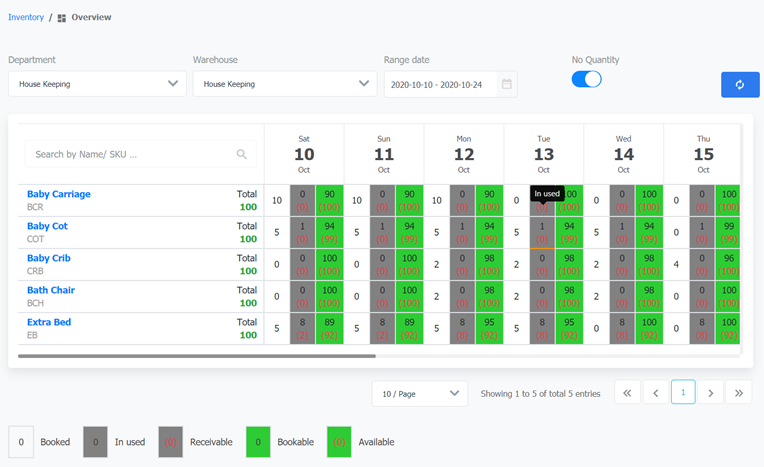Open the Warehouse dropdown
This screenshot has height=467, width=764.
(x=284, y=84)
